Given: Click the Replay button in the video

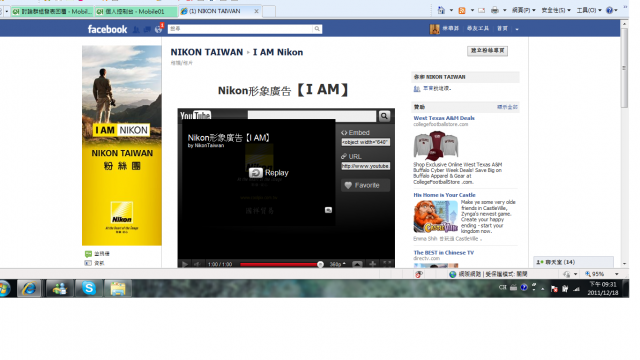Looking at the screenshot, I should pyautogui.click(x=269, y=173).
